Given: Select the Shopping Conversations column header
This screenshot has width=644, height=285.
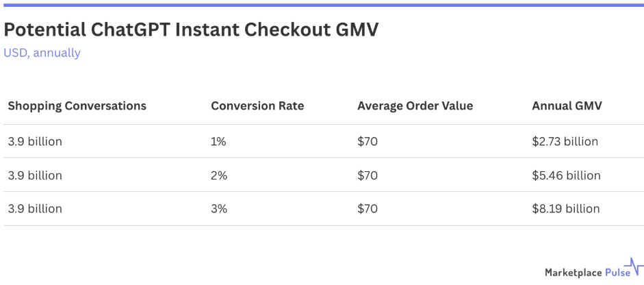Looking at the screenshot, I should click(77, 106).
